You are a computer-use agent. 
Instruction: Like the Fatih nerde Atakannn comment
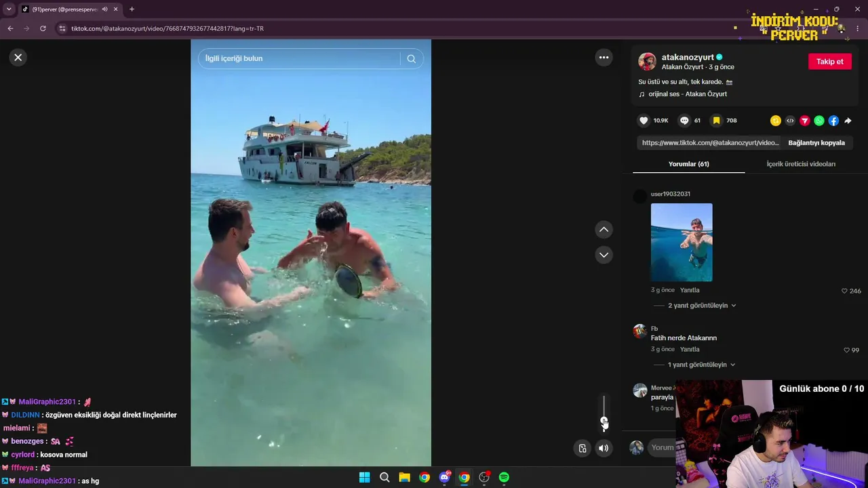(846, 350)
